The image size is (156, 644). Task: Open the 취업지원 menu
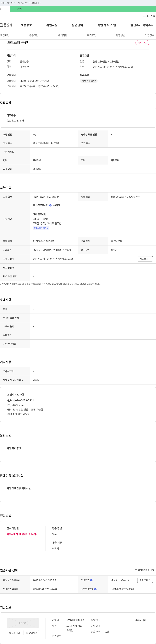[x=52, y=25]
